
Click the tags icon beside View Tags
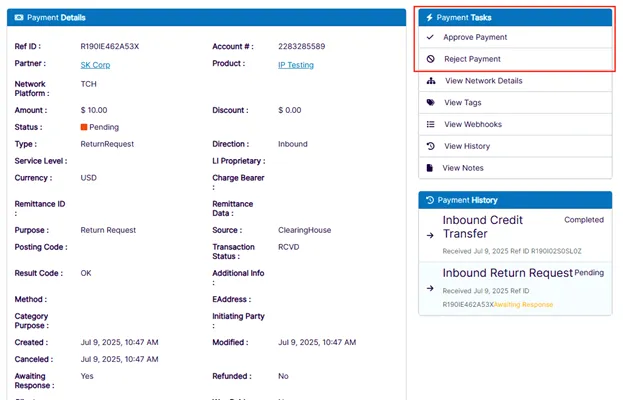[x=430, y=102]
